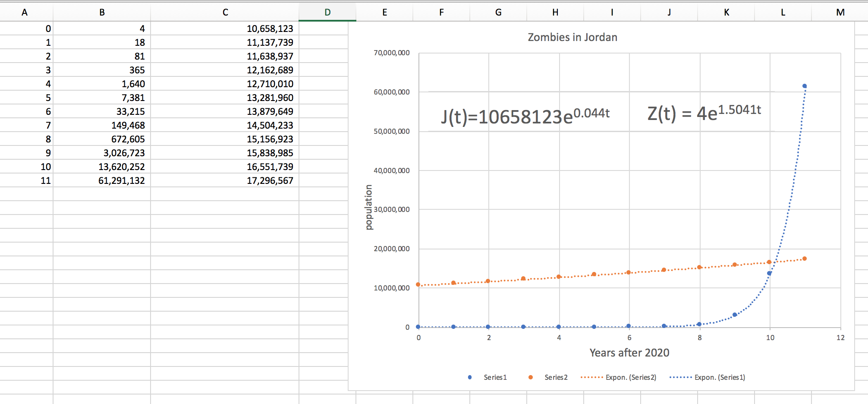
Task: Click cell containing 12,162,689
Action: click(x=225, y=70)
